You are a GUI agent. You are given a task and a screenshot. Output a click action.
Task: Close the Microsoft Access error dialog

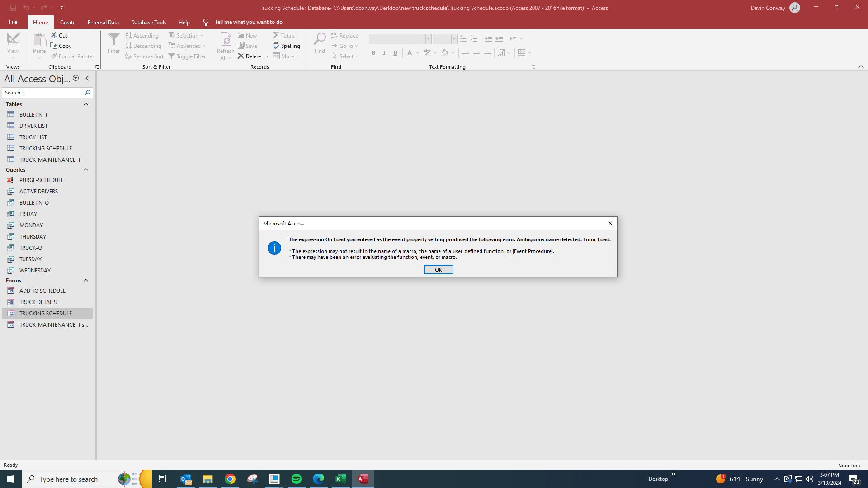(610, 223)
